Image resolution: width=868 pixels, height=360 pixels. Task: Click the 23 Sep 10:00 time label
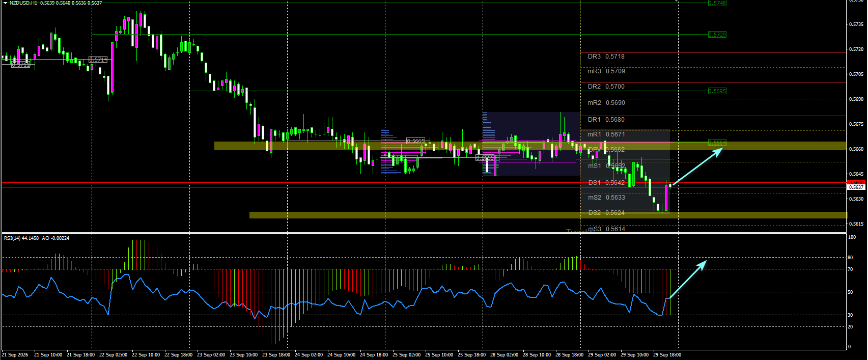(x=244, y=355)
